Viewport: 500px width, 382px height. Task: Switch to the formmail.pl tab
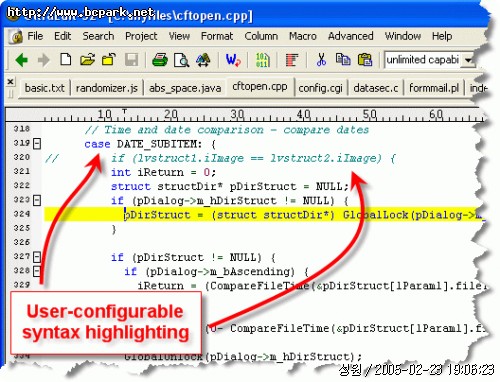coord(434,88)
